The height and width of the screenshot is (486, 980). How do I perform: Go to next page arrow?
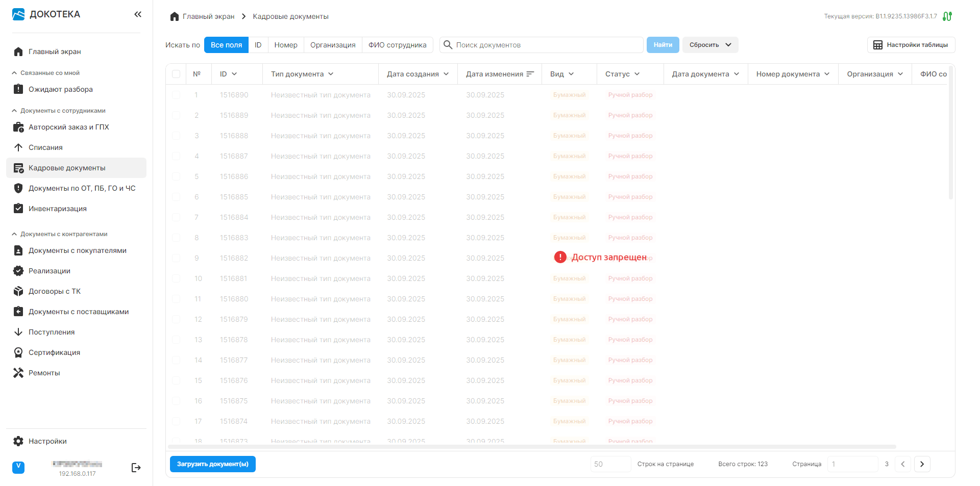pyautogui.click(x=922, y=464)
